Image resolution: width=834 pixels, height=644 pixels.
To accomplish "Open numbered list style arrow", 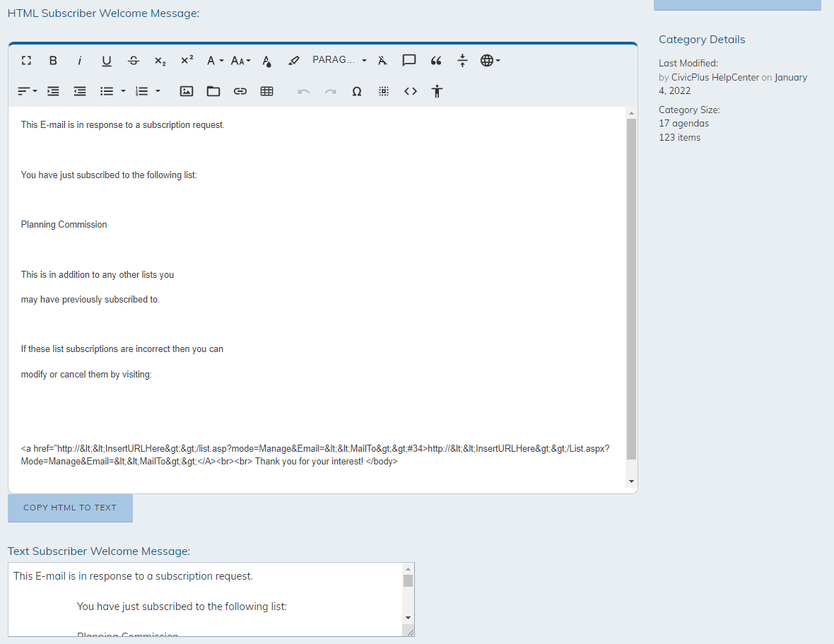I will pyautogui.click(x=158, y=91).
